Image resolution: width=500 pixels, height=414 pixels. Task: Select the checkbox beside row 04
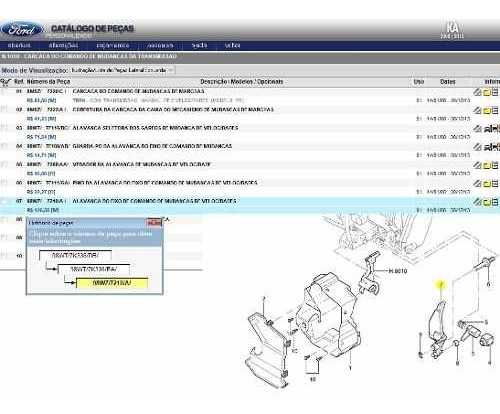tap(4, 146)
